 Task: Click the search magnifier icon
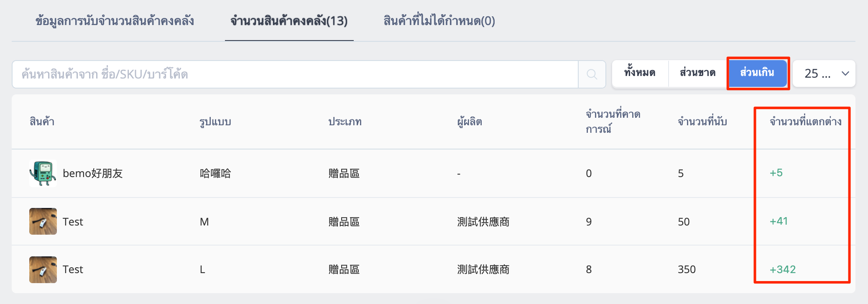[x=592, y=74]
